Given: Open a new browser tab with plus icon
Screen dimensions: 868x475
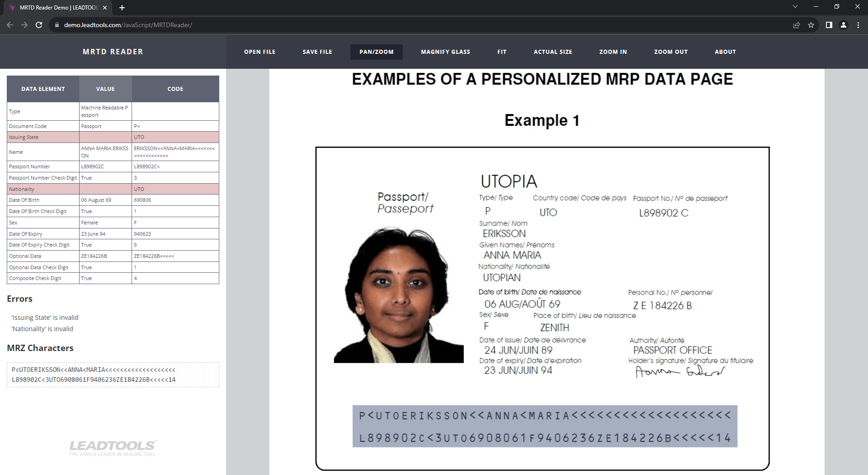Looking at the screenshot, I should 122,7.
